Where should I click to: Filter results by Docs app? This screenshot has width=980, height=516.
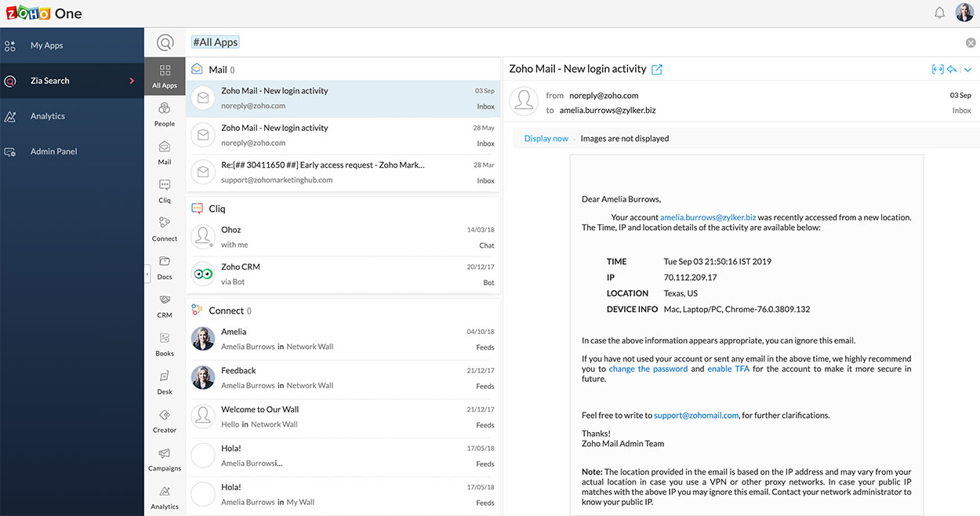pyautogui.click(x=165, y=267)
